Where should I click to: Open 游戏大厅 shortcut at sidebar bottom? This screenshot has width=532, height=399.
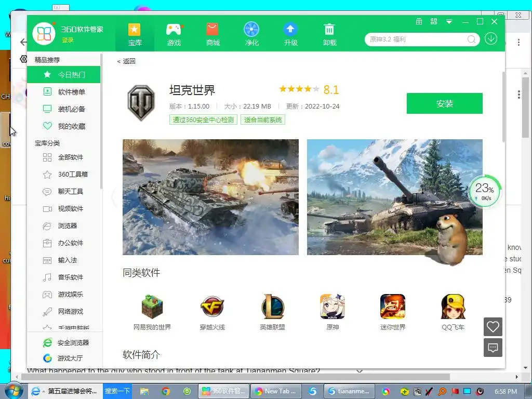(63, 358)
